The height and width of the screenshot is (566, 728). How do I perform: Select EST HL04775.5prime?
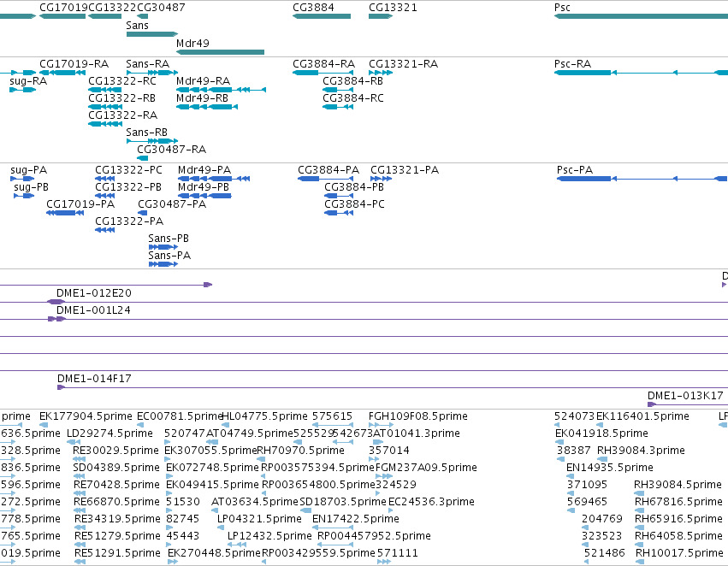coord(265,416)
